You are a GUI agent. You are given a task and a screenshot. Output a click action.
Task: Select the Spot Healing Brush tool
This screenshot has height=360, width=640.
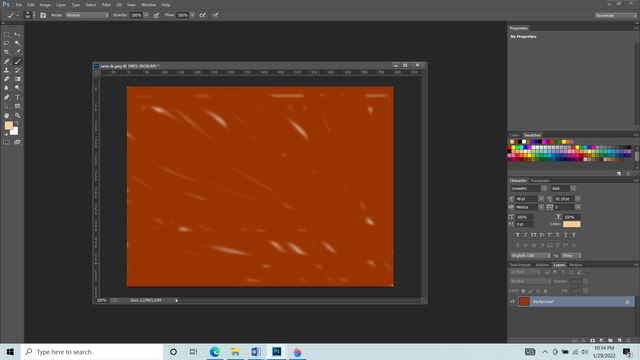7,62
